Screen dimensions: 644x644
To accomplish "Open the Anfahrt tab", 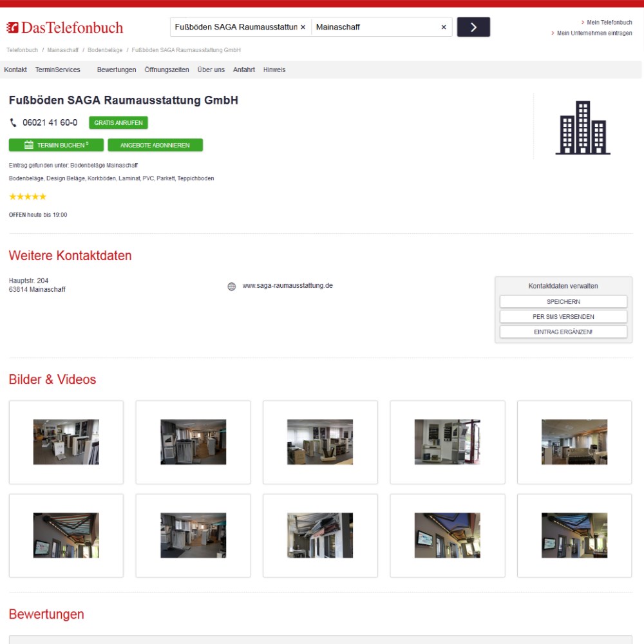I will [244, 70].
